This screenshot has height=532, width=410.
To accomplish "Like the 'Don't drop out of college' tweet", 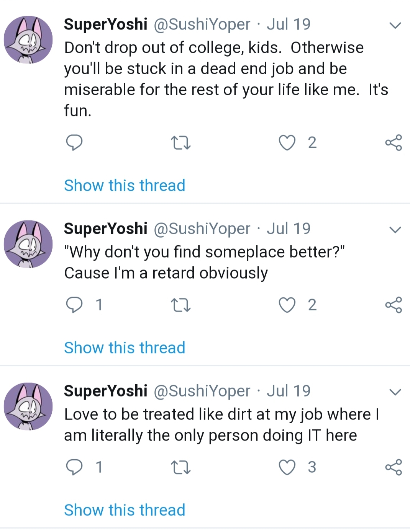I will tap(287, 143).
